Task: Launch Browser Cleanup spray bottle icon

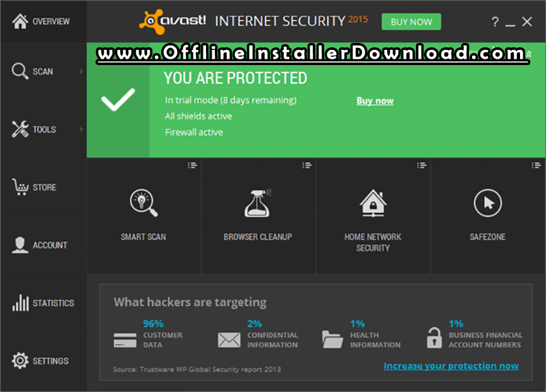Action: [258, 203]
